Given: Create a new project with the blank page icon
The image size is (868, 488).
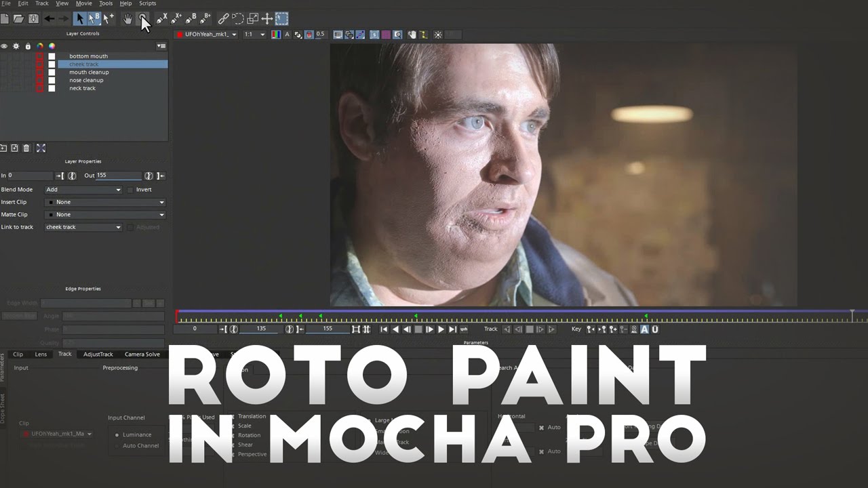Looking at the screenshot, I should click(x=5, y=19).
